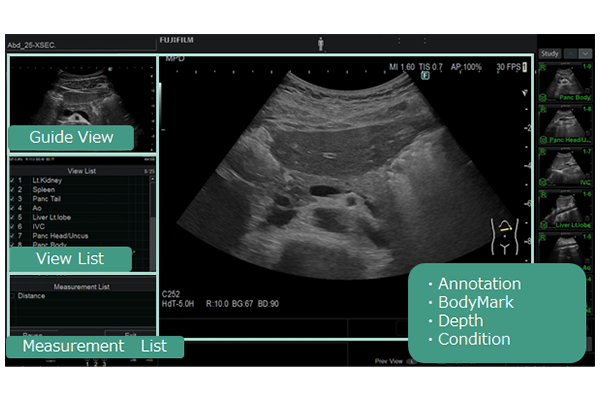This screenshot has height=400, width=600.
Task: Select Ao in the View List
Action: pyautogui.click(x=37, y=208)
